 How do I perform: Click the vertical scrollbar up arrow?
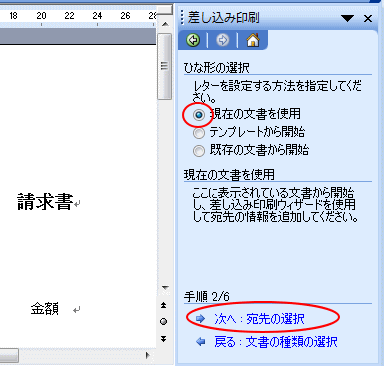[x=165, y=24]
